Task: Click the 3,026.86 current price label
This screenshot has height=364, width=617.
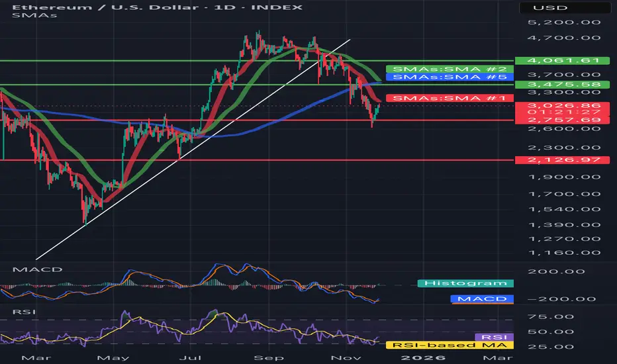Action: (562, 105)
